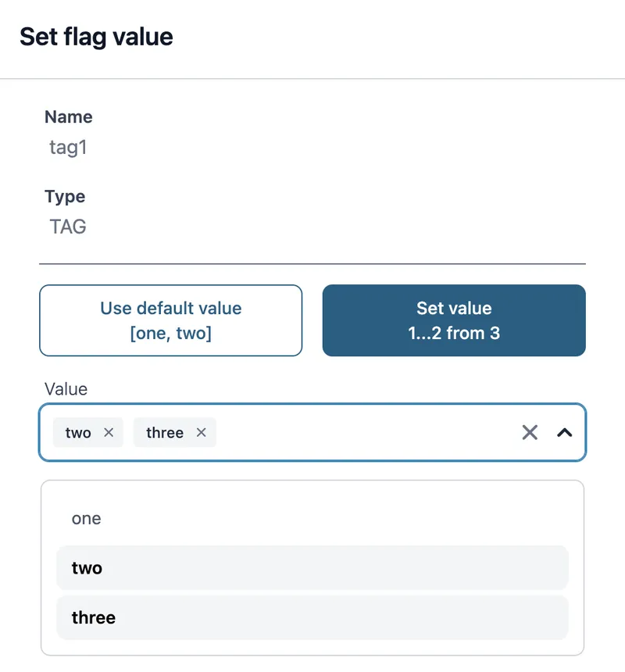
Task: Collapse the options list via the chevron icon
Action: 565,432
